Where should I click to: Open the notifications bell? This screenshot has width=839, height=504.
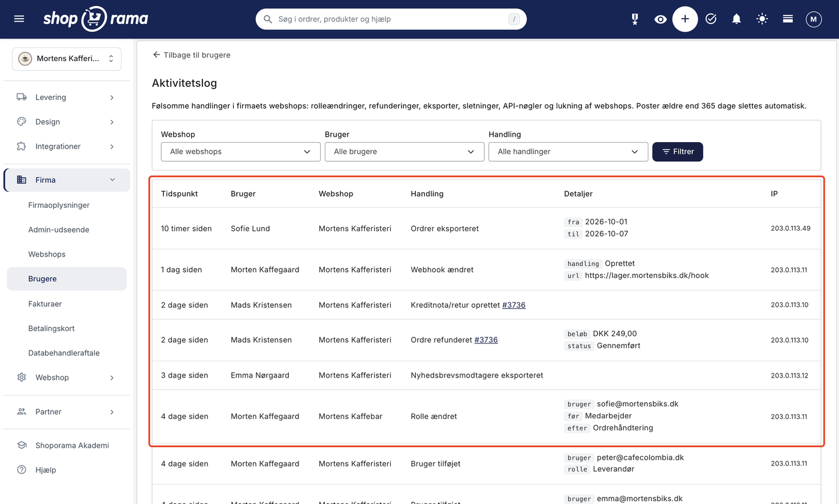[x=737, y=19]
